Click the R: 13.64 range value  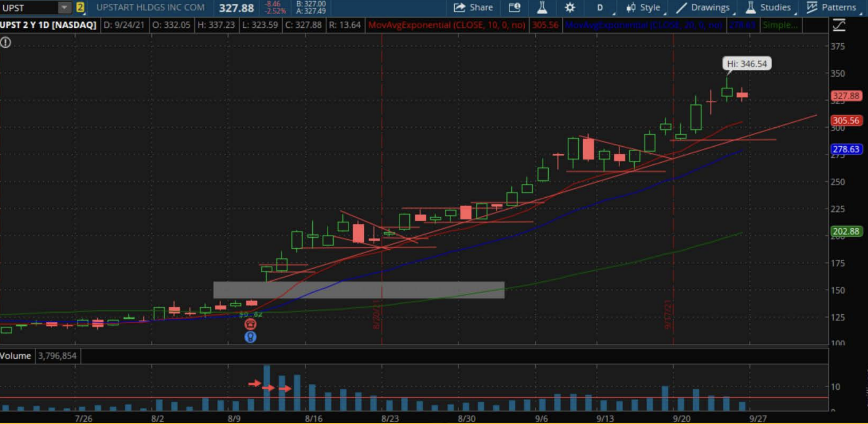345,25
